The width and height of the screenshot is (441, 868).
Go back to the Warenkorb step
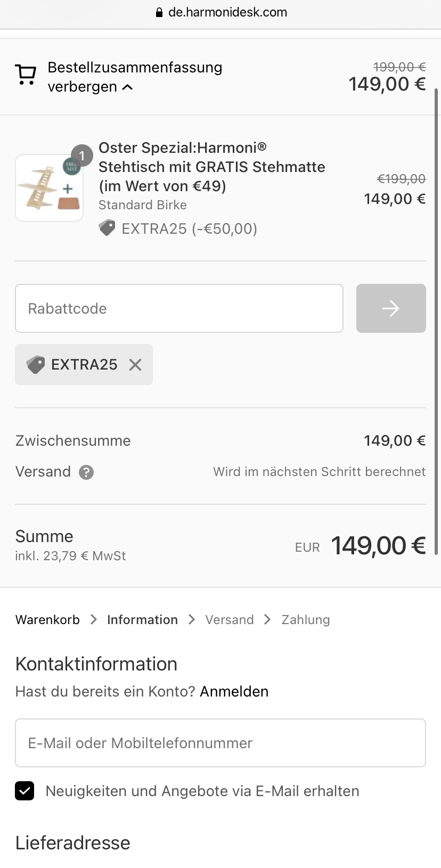point(47,619)
